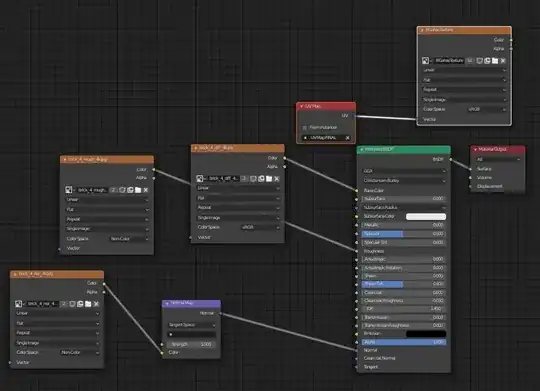The height and width of the screenshot is (391, 540).
Task: Toggle fake user shield in brick_4_nor node
Action: pos(72,304)
